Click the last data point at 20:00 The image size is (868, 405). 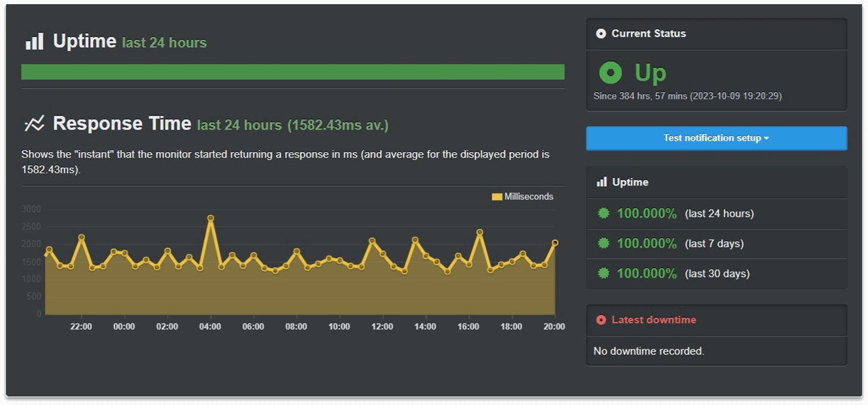coord(555,242)
